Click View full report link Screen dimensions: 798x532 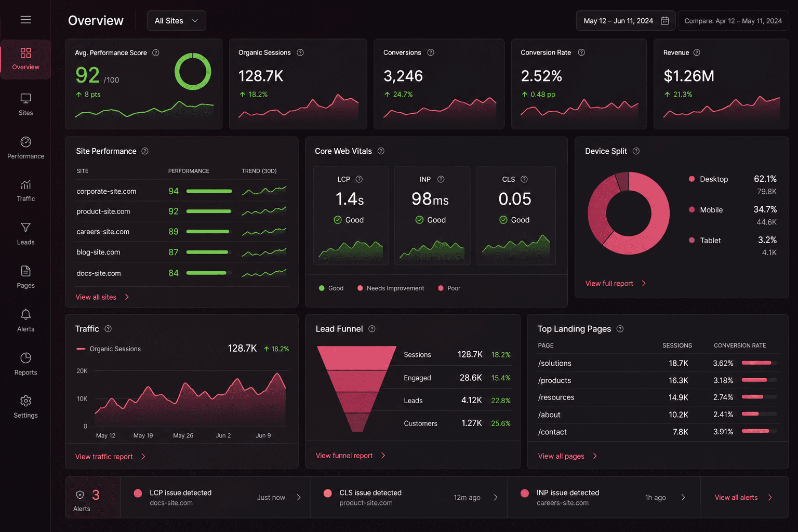616,283
